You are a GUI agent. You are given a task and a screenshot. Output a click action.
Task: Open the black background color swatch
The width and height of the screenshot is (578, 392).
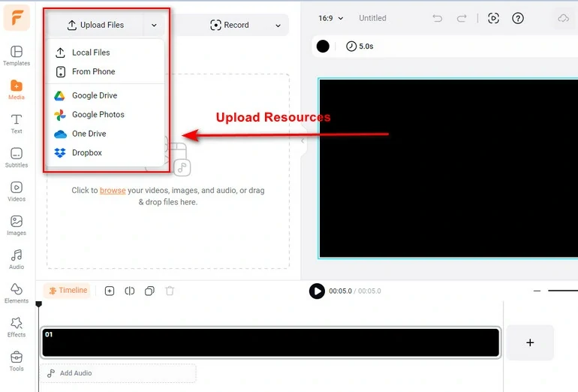(323, 46)
